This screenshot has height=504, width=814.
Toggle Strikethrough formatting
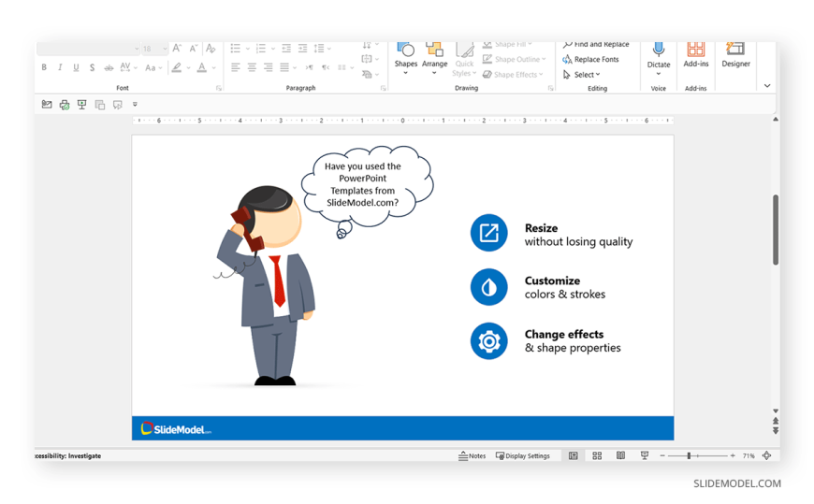pos(109,67)
